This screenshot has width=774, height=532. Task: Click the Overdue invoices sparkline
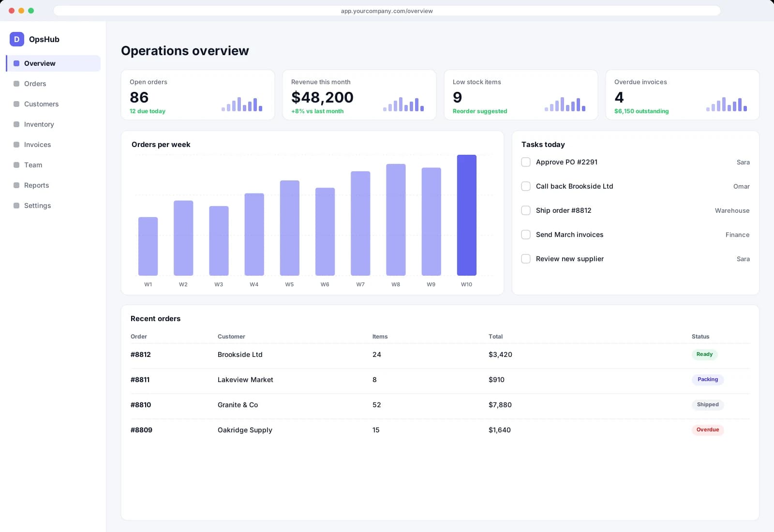pyautogui.click(x=727, y=104)
